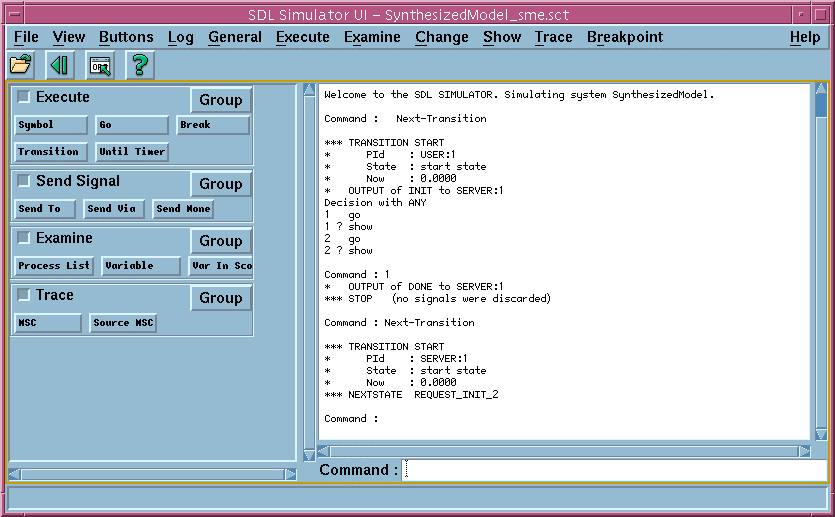Toggle the Examine module checkbox
The height and width of the screenshot is (517, 835).
(x=23, y=237)
